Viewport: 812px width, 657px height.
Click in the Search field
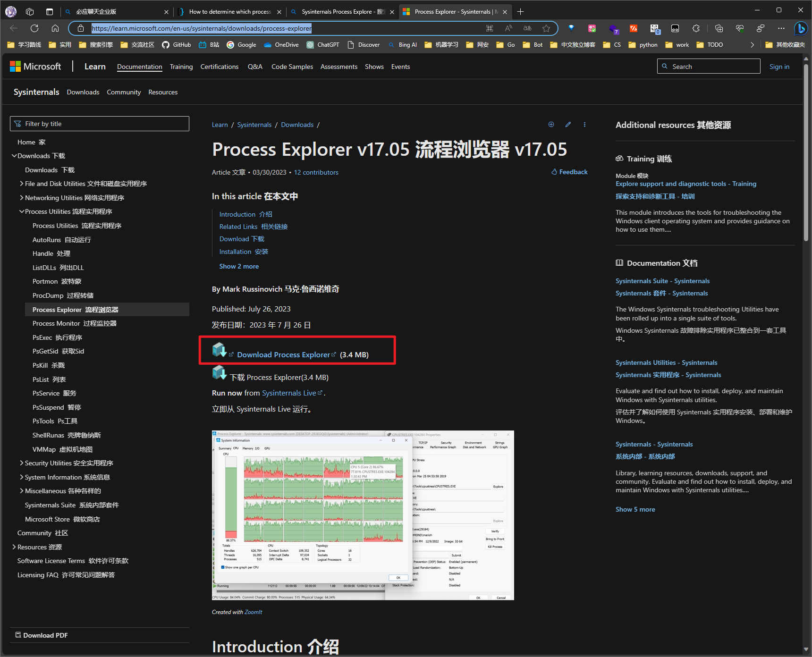[x=709, y=67]
